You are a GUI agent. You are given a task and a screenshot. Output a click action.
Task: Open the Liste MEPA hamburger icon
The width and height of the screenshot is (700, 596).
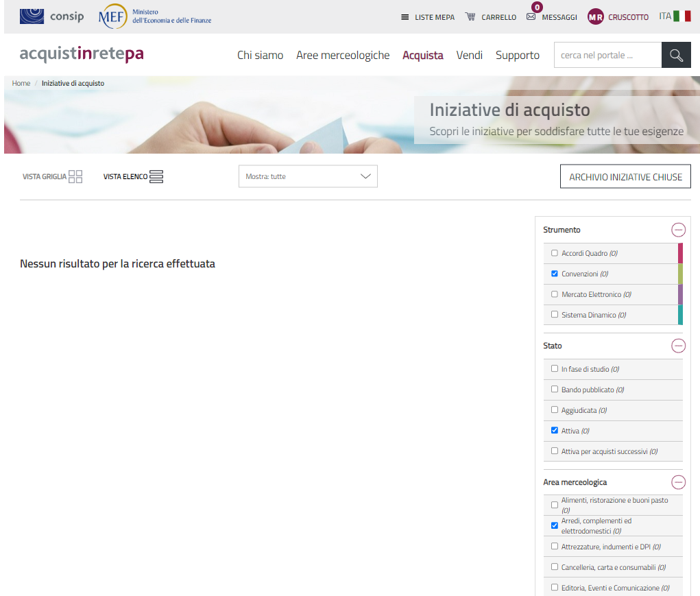pyautogui.click(x=405, y=17)
